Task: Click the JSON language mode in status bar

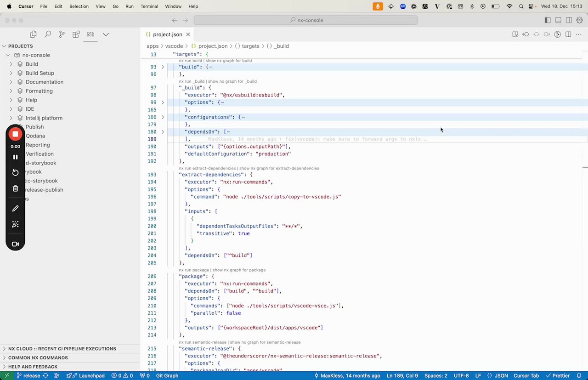Action: (x=501, y=375)
